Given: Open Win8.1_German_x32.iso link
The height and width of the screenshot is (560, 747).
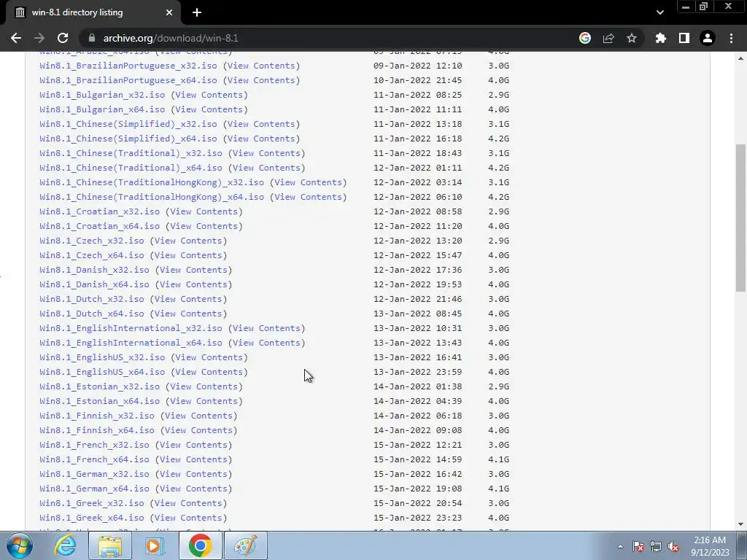Looking at the screenshot, I should [94, 474].
